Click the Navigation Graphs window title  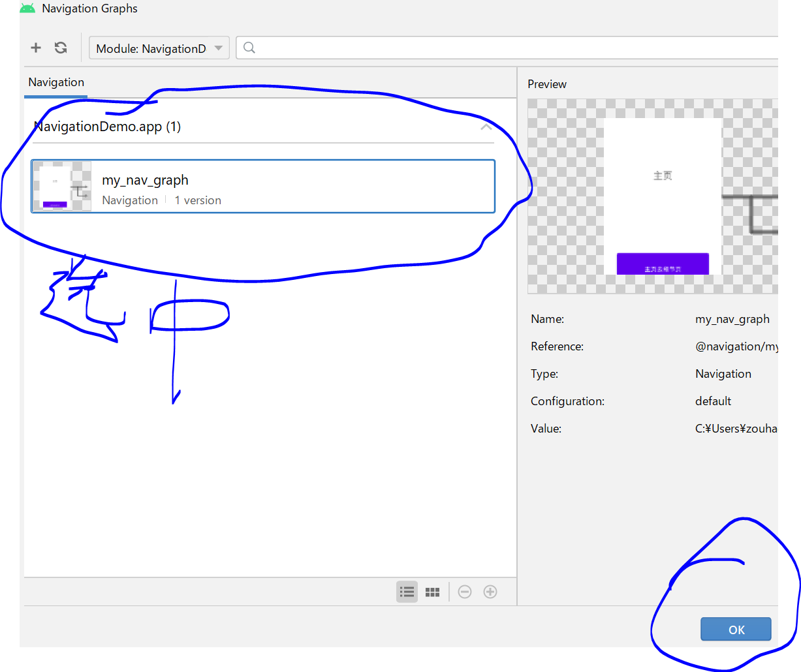click(x=90, y=8)
